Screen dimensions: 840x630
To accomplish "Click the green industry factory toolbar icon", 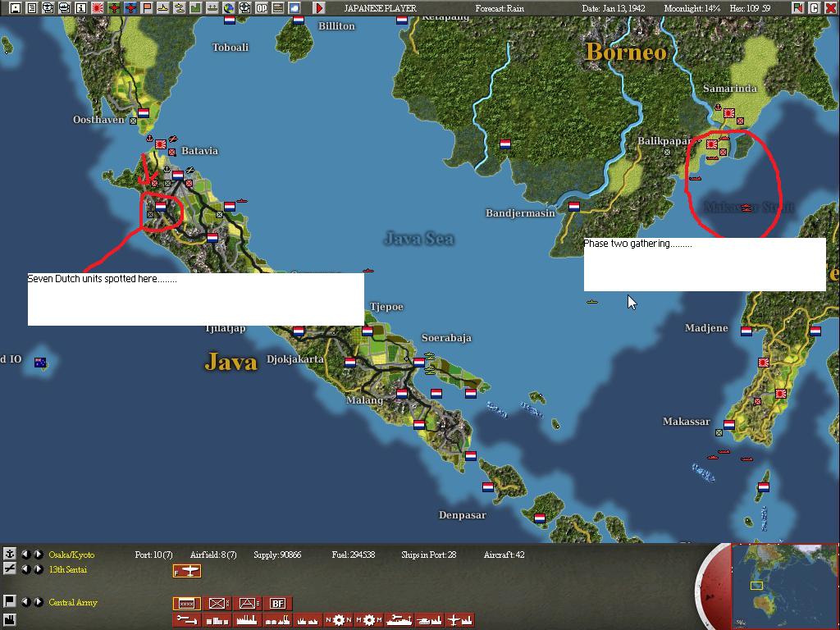I will point(195,8).
